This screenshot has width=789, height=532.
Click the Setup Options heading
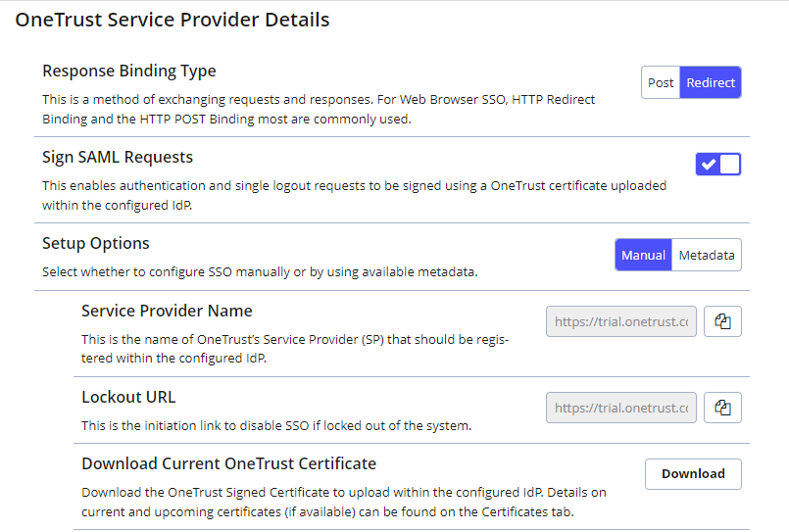96,243
